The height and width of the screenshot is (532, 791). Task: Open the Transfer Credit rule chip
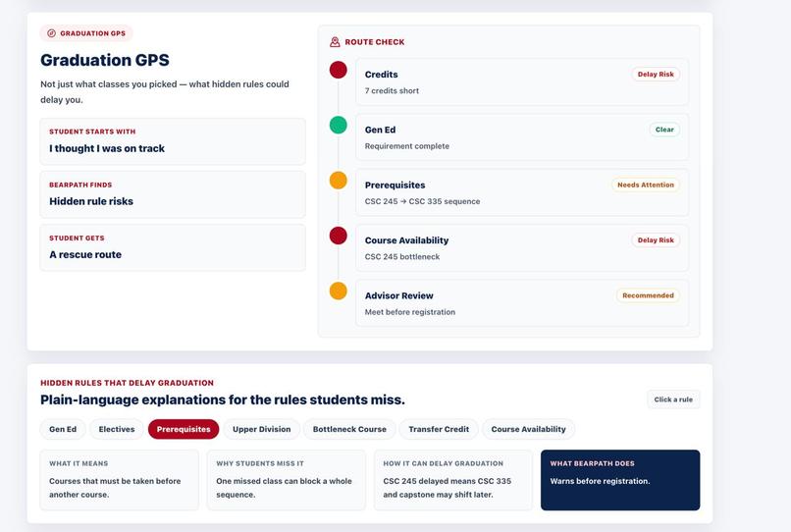coord(439,429)
